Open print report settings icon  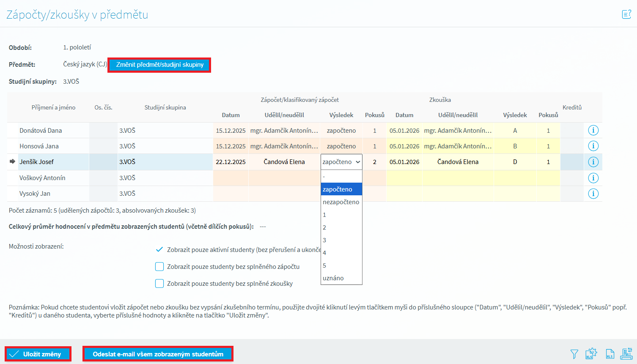pos(626,354)
